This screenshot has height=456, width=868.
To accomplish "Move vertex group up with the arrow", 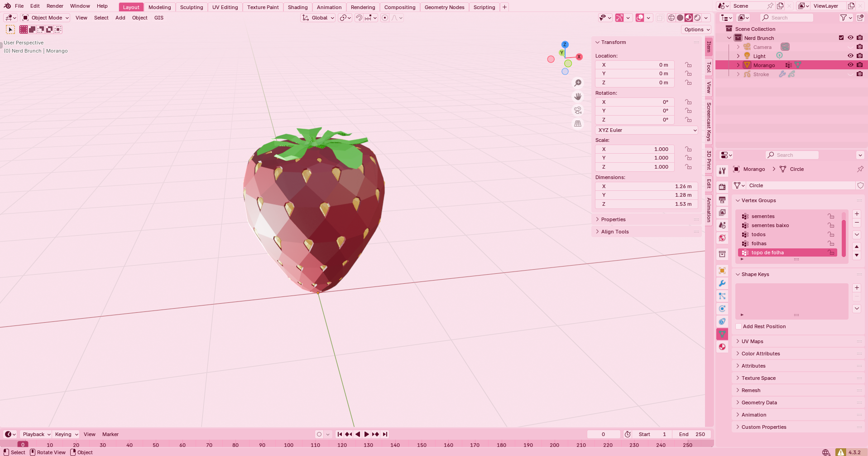I will tap(857, 247).
